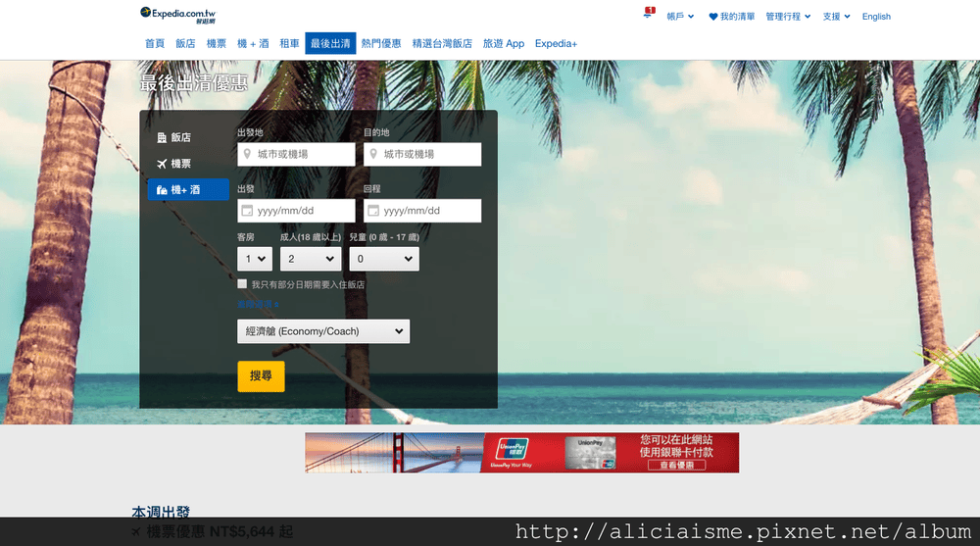Expand the 帳戶 account dropdown
Image resolution: width=980 pixels, height=546 pixels.
click(x=680, y=17)
